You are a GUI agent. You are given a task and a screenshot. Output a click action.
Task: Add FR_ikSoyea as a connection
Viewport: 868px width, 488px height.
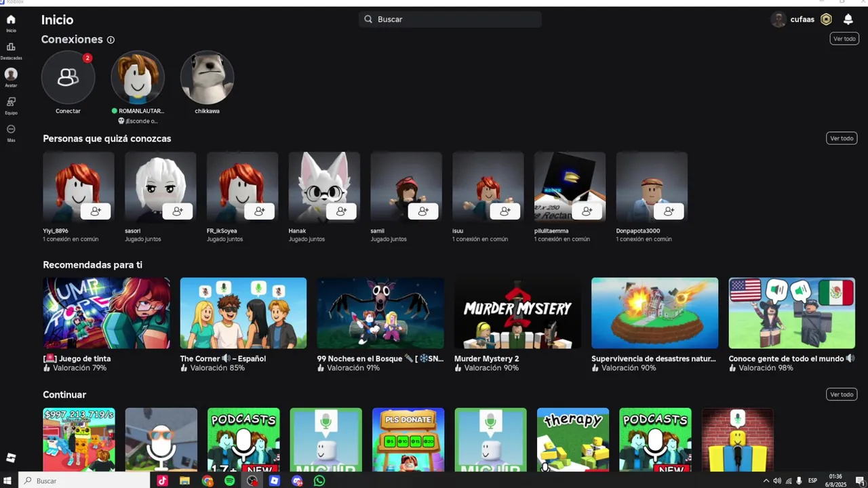[260, 211]
